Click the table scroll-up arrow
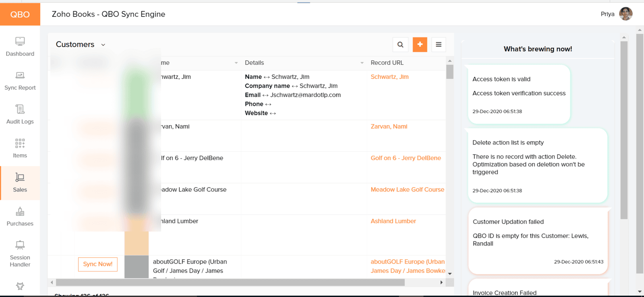 (x=450, y=61)
